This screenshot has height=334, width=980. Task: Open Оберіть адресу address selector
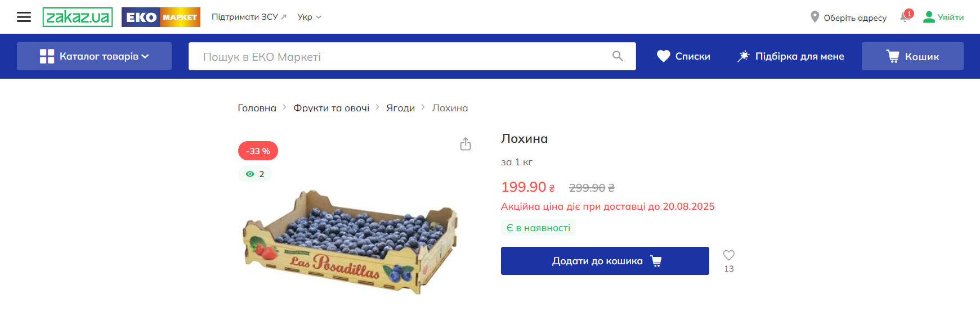(854, 17)
